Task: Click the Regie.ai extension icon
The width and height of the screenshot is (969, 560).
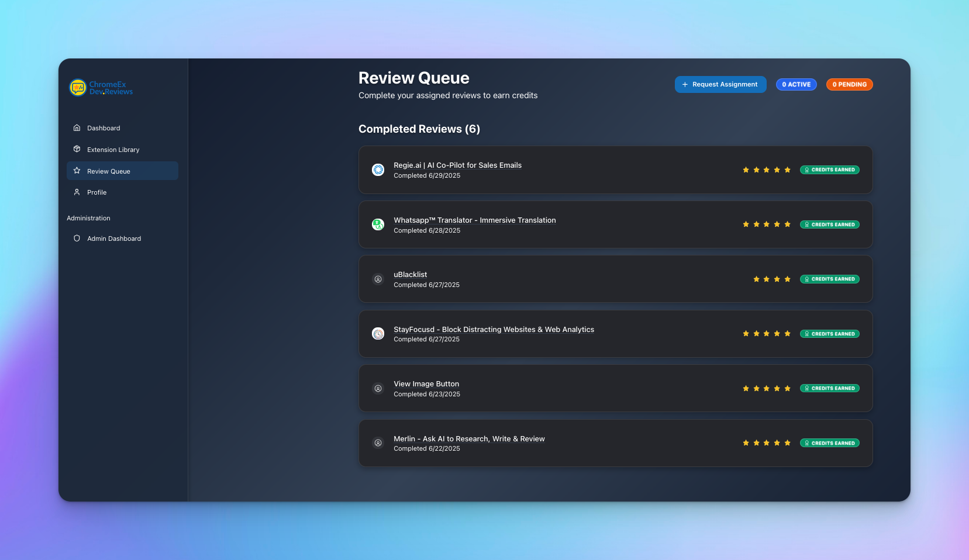Action: pyautogui.click(x=378, y=170)
